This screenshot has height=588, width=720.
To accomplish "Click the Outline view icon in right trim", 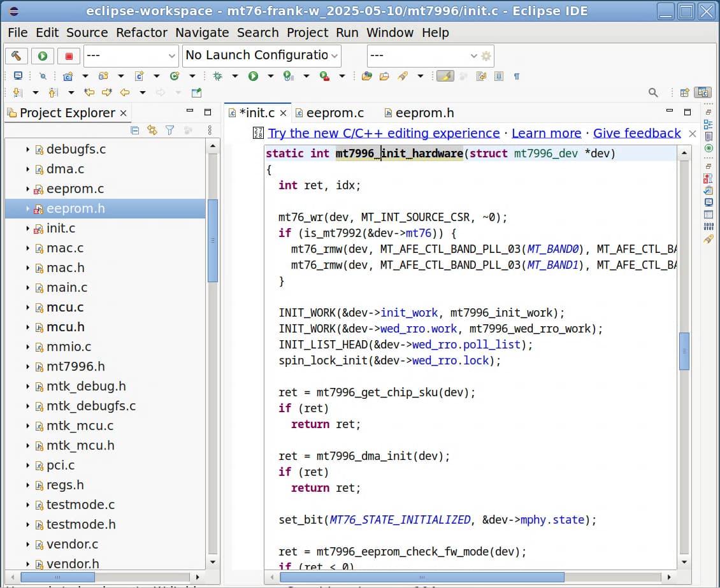I will [x=708, y=124].
